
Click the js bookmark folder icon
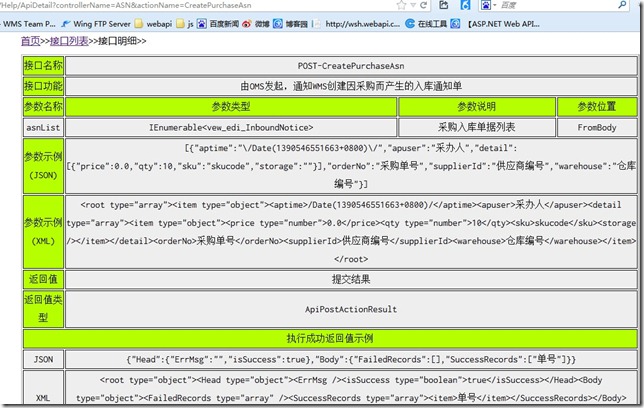pos(180,24)
